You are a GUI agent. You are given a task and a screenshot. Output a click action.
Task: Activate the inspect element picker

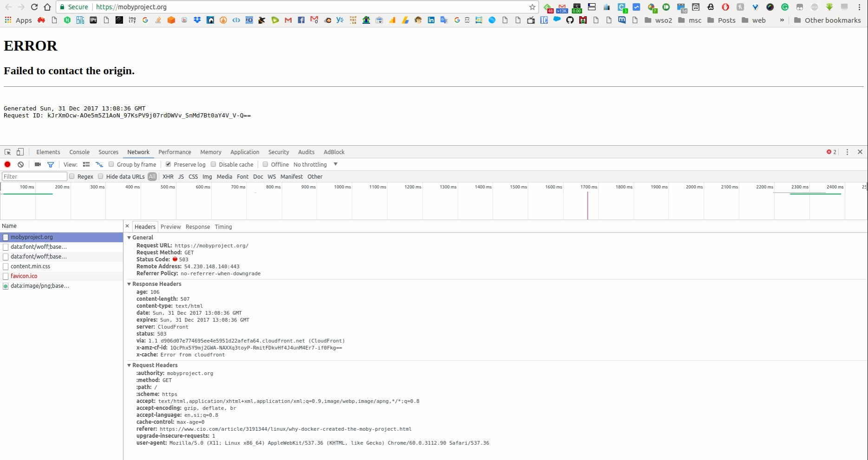click(x=7, y=152)
